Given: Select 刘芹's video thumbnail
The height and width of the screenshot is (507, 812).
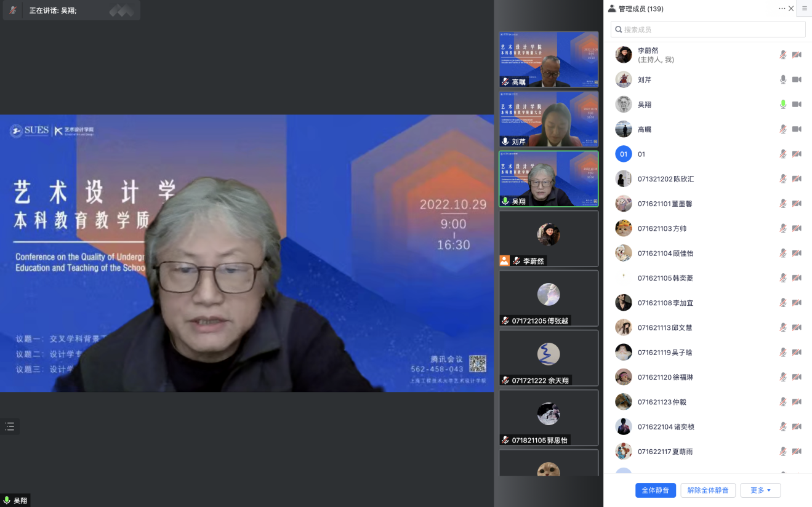Looking at the screenshot, I should pos(549,119).
